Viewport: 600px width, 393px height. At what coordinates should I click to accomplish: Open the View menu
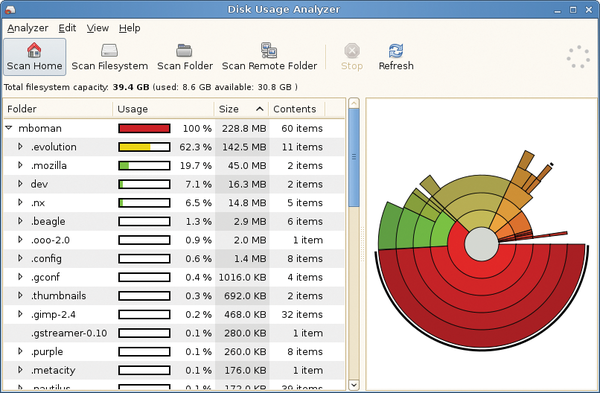click(98, 28)
